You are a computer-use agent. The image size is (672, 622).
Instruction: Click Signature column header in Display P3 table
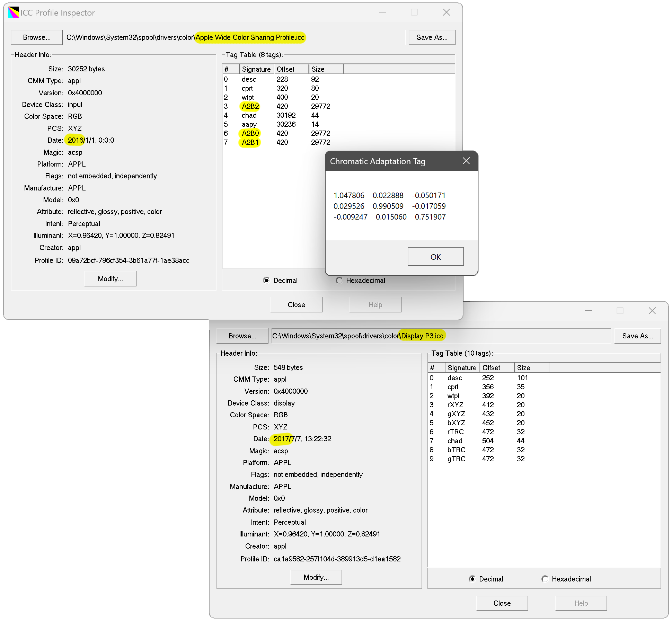[x=462, y=368]
